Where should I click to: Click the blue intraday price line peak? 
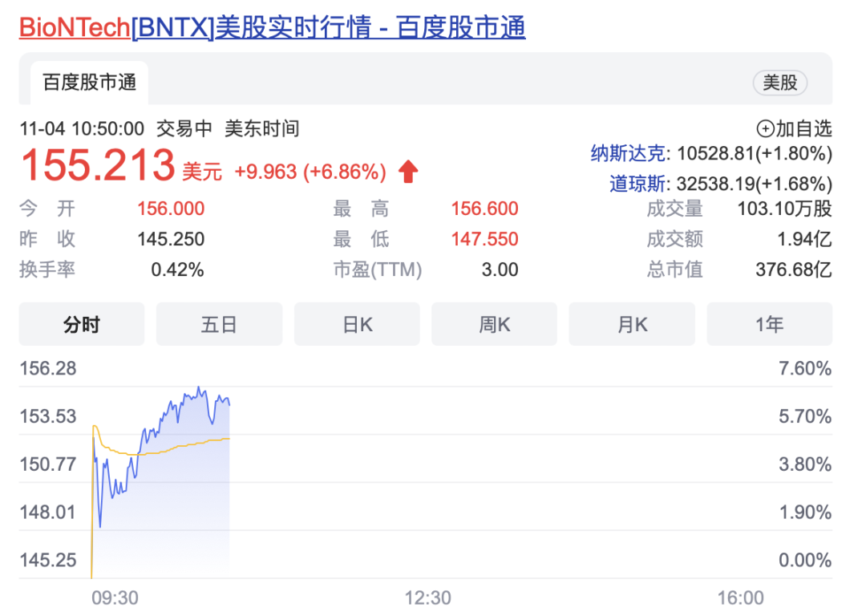pos(199,389)
